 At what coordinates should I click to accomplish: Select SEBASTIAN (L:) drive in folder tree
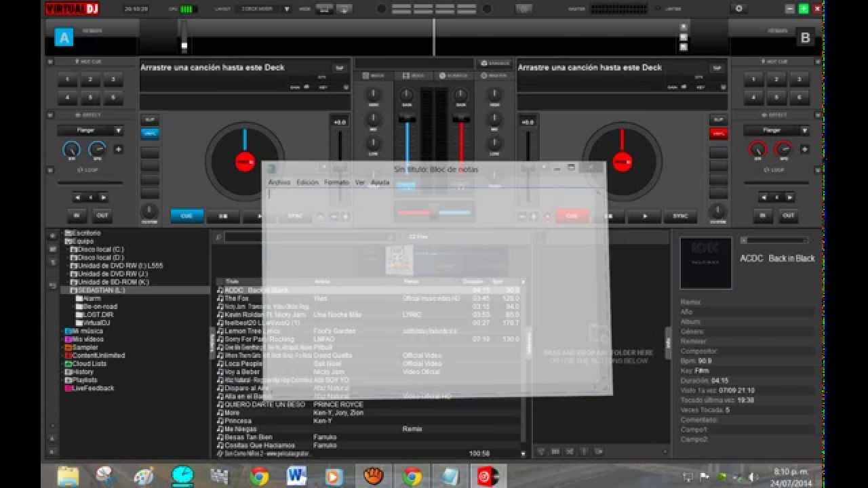[98, 290]
